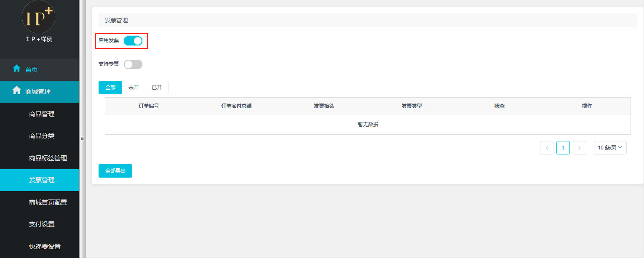Go to previous page arrow
The image size is (644, 258).
tap(547, 148)
